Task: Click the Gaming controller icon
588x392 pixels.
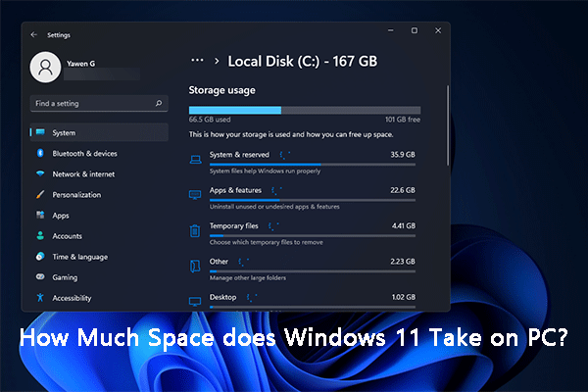Action: [x=40, y=276]
